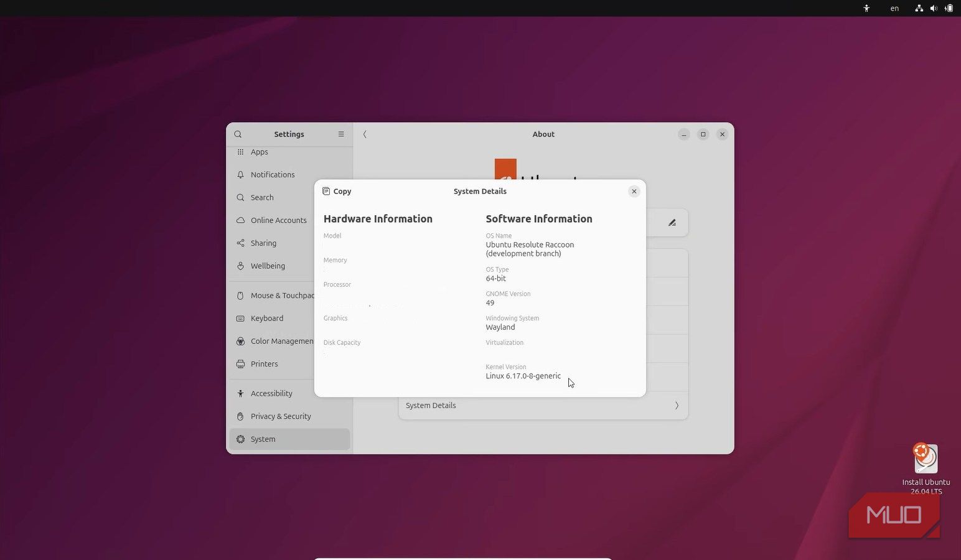
Task: Click the en keyboard layout indicator
Action: click(894, 8)
